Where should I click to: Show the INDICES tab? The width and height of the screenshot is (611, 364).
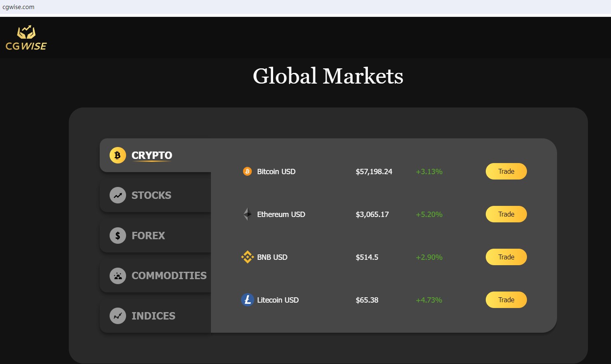153,316
